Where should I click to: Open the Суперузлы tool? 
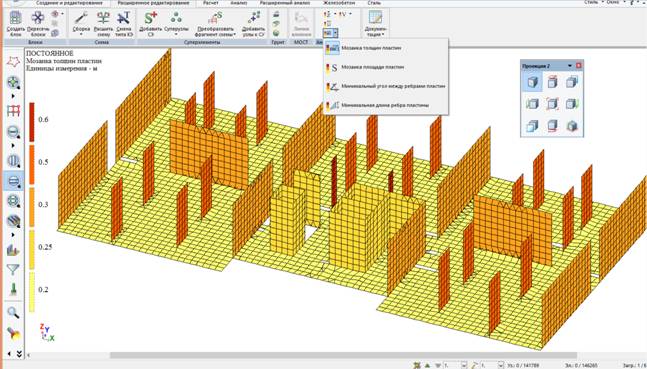click(177, 24)
